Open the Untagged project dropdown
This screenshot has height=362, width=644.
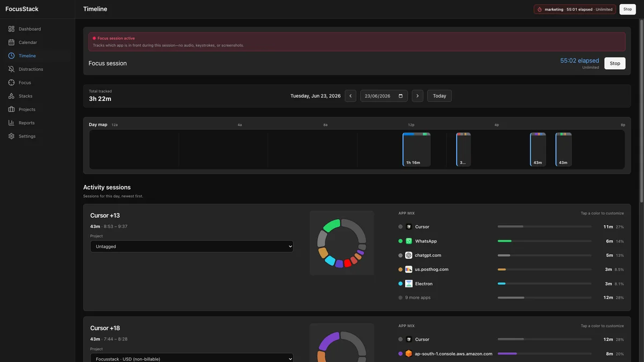pyautogui.click(x=192, y=246)
